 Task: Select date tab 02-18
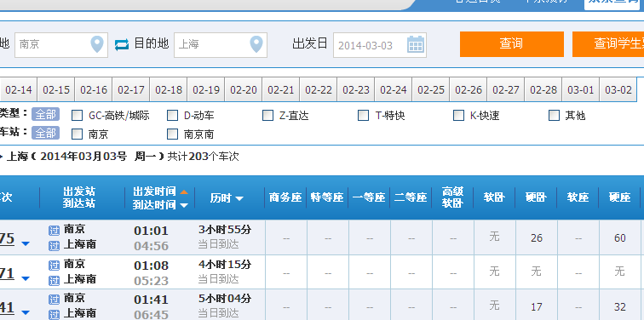coord(169,90)
